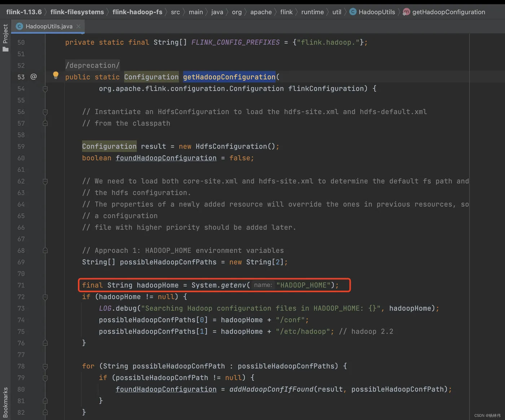Click fold end marker at line 81
The width and height of the screenshot is (505, 420).
pos(45,401)
